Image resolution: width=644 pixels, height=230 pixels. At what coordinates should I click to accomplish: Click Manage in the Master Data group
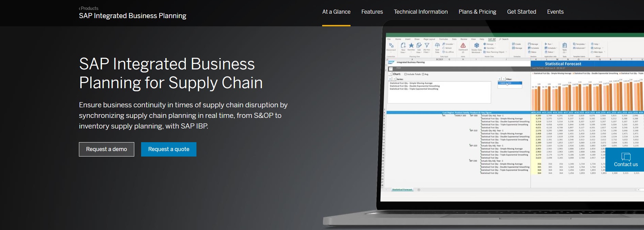click(489, 44)
